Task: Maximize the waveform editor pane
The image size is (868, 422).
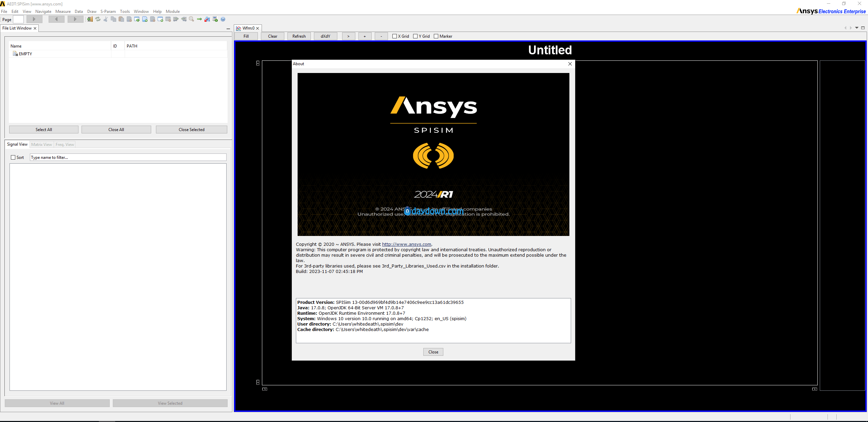Action: tap(863, 28)
